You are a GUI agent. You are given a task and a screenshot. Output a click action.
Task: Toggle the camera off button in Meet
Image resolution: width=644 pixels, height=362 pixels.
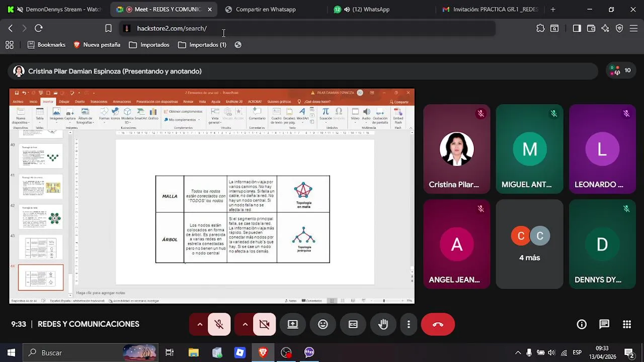coord(264,324)
